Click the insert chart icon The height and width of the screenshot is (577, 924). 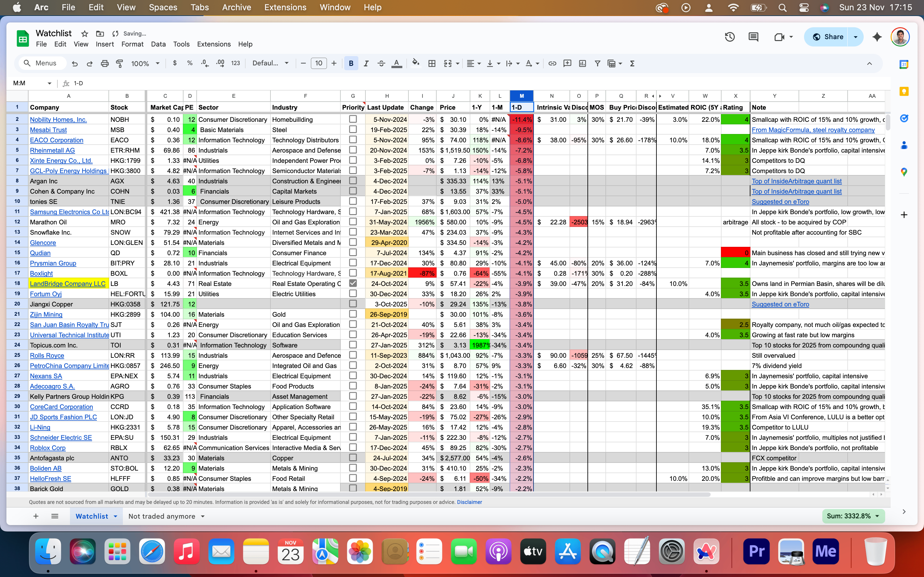click(x=582, y=63)
